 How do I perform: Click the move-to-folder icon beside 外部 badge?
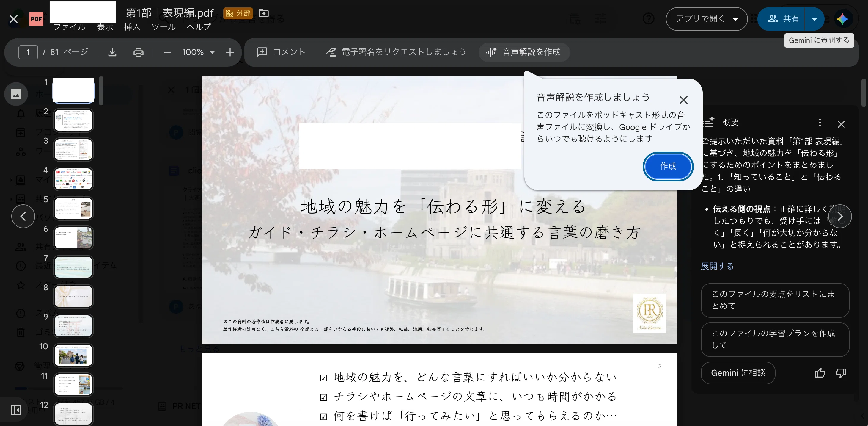click(x=263, y=13)
